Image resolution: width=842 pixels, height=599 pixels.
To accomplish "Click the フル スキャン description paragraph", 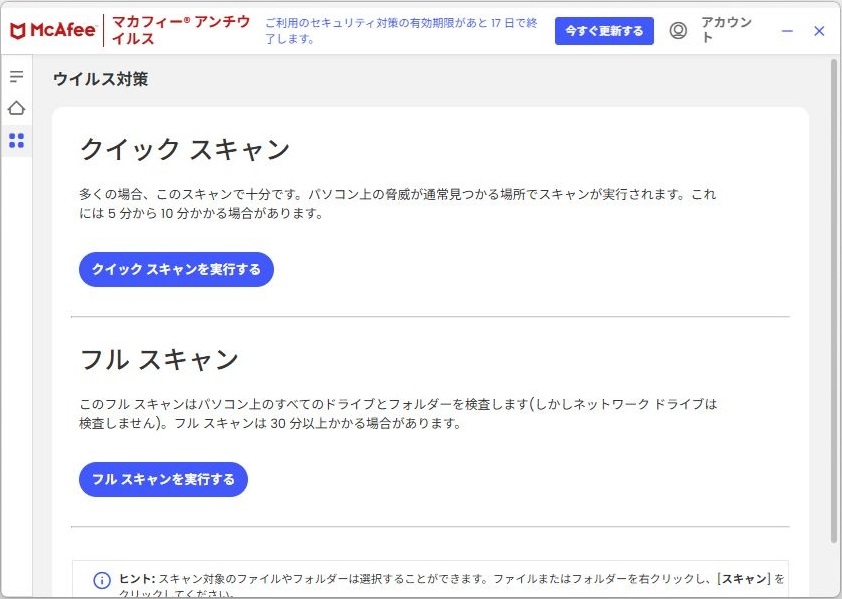I will pyautogui.click(x=398, y=414).
